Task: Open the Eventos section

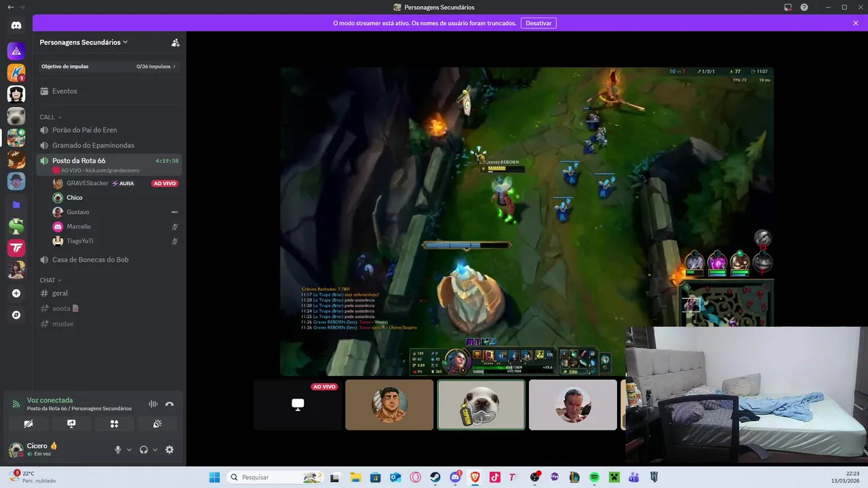Action: point(109,91)
